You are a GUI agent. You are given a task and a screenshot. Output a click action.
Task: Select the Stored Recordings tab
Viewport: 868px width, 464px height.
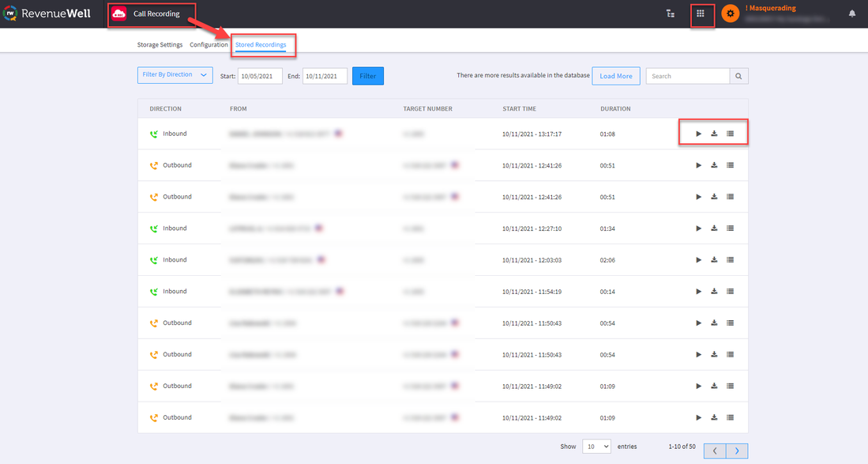click(261, 45)
